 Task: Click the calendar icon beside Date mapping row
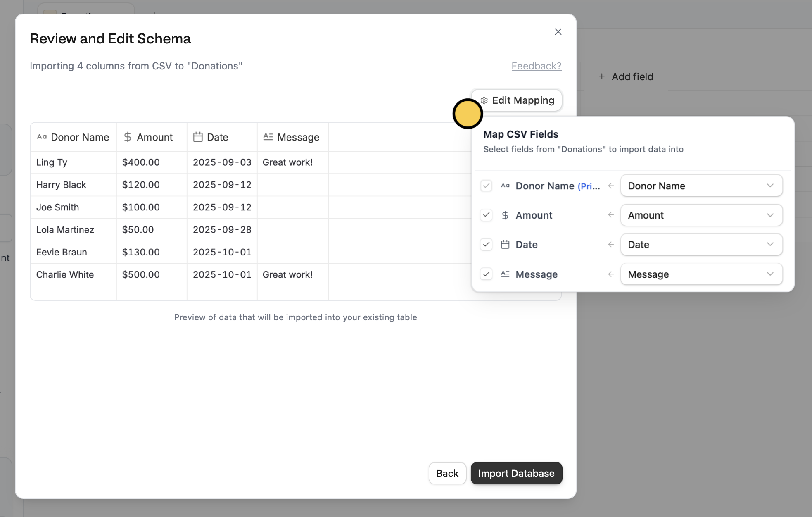pos(505,245)
